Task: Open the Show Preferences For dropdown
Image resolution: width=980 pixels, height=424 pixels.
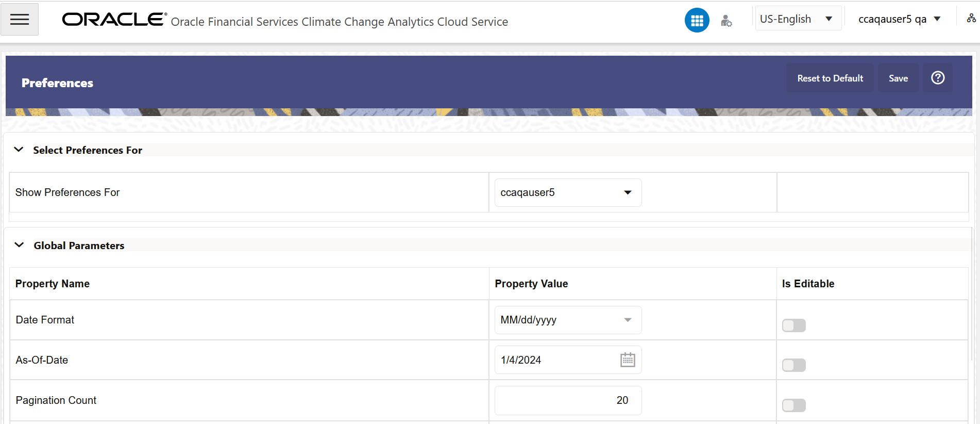Action: coord(568,192)
